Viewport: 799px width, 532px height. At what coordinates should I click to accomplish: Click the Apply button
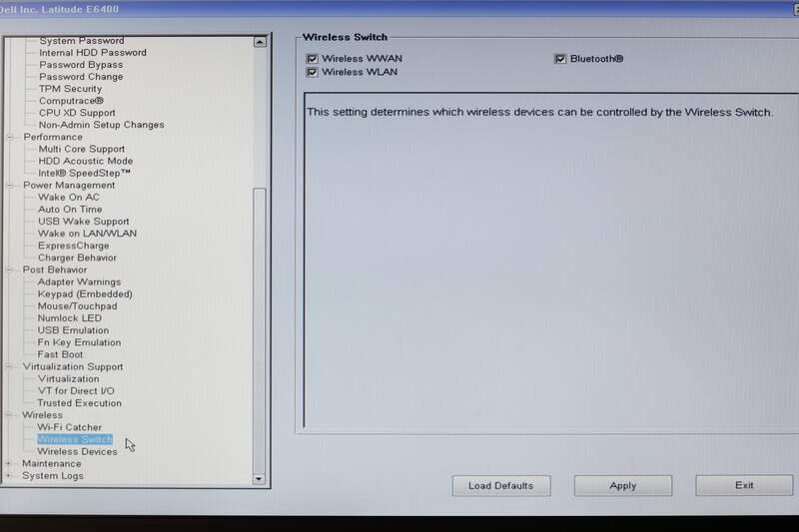622,486
